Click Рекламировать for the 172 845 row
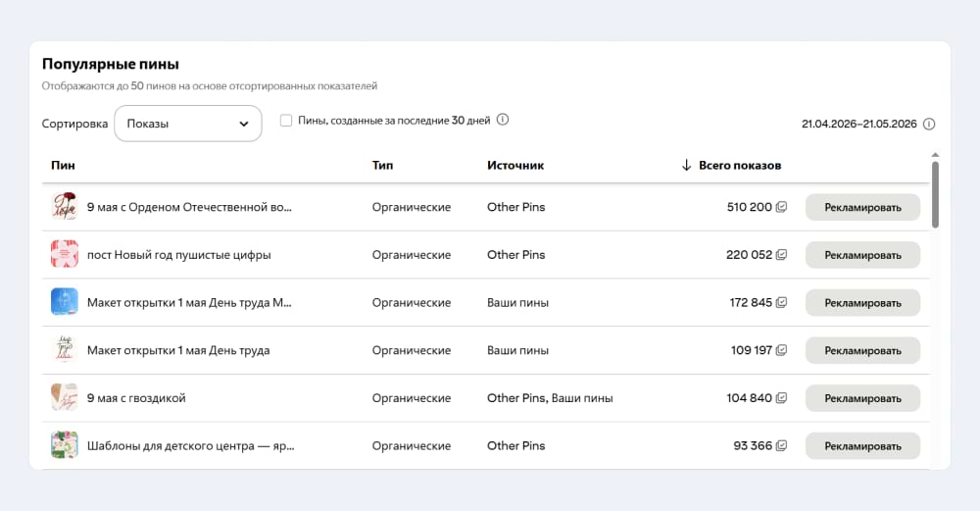980x511 pixels. pos(862,303)
